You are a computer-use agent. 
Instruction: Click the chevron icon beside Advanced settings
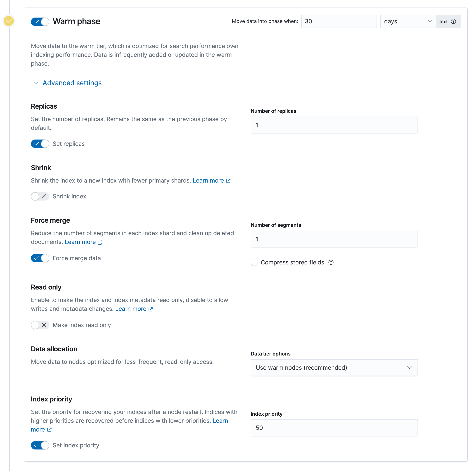point(36,83)
